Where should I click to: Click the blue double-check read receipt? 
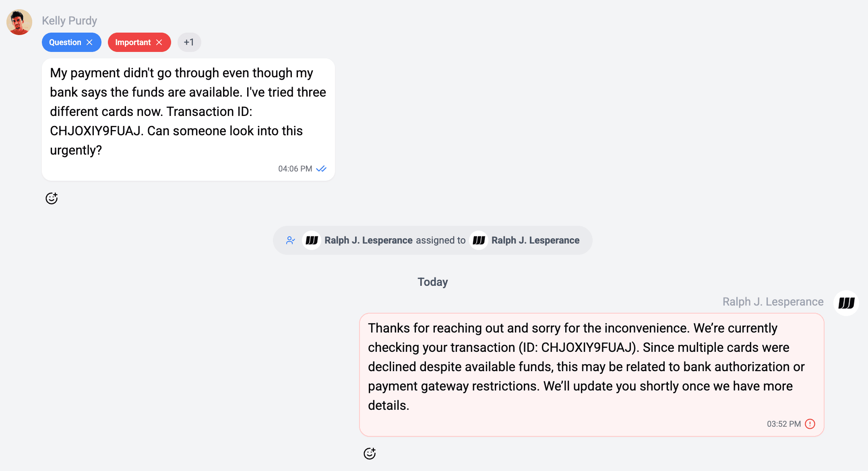[x=321, y=169]
